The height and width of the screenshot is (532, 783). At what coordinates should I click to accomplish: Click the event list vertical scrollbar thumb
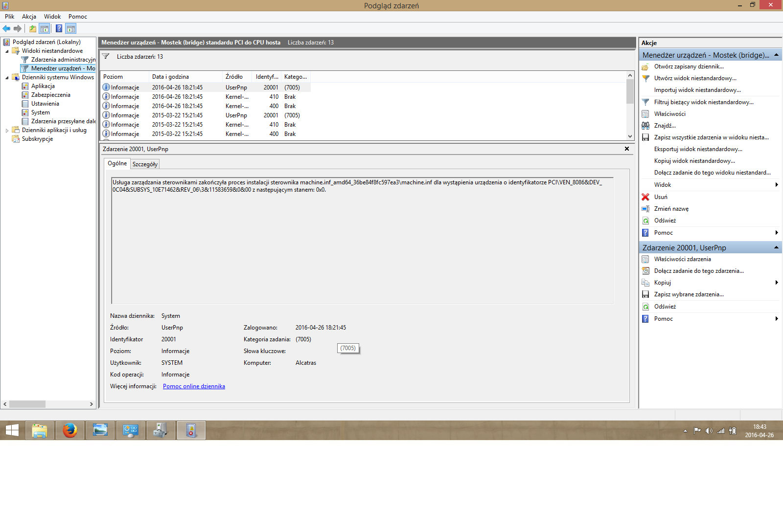630,91
